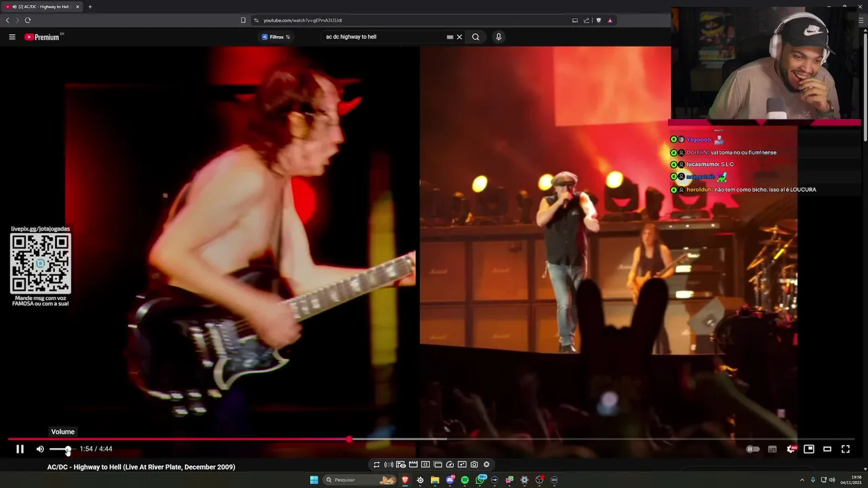
Task: Reload the page
Action: (28, 20)
